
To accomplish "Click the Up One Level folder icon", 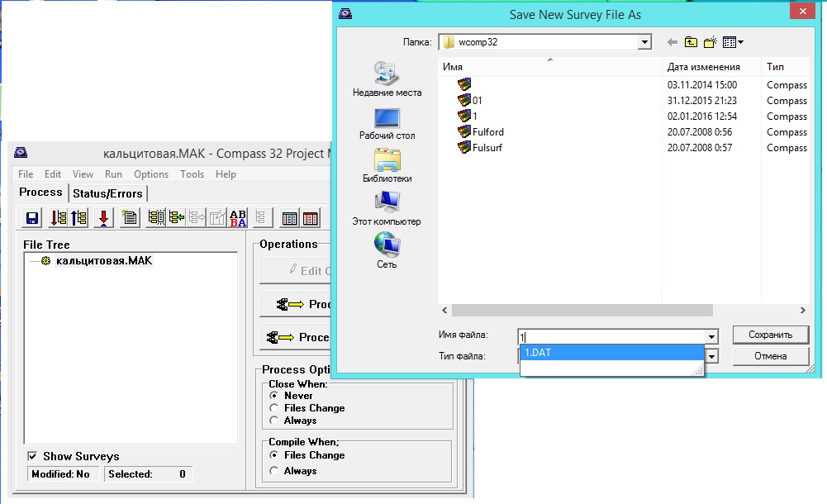I will point(691,42).
